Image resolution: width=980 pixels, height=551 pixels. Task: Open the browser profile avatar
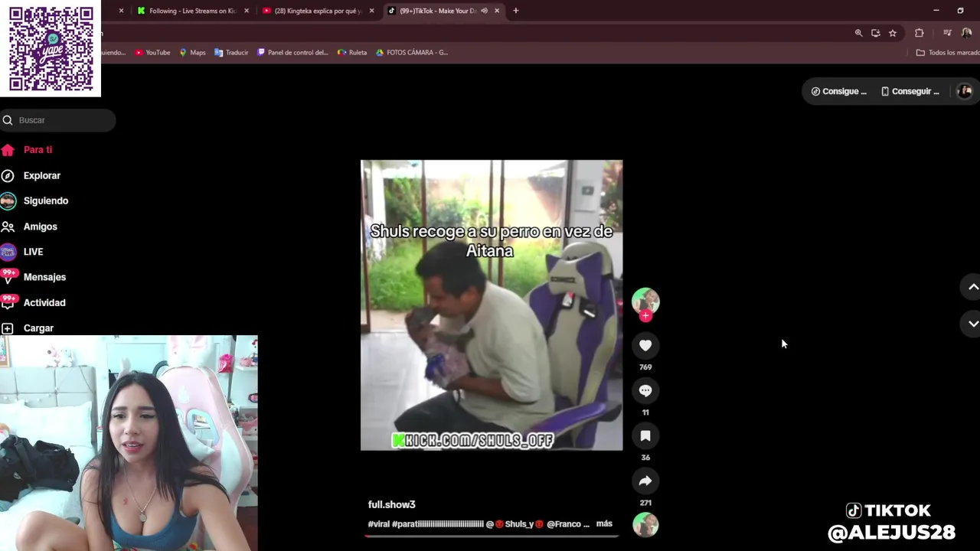coord(966,33)
